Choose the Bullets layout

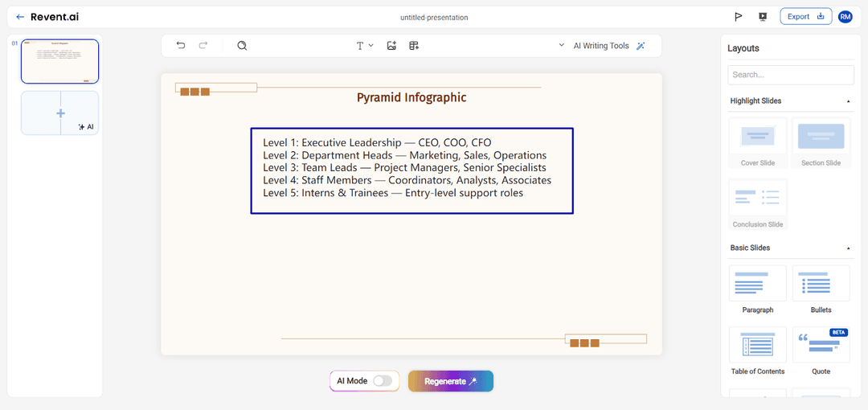(x=821, y=289)
